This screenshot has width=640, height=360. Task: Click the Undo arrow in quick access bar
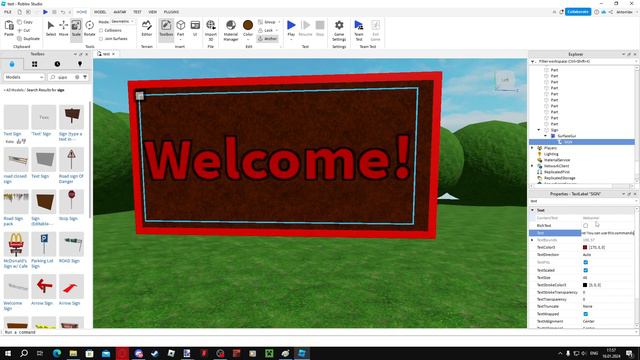[x=63, y=12]
